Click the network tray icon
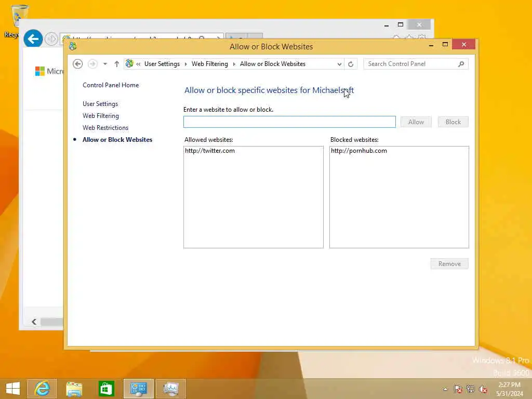 tap(470, 389)
